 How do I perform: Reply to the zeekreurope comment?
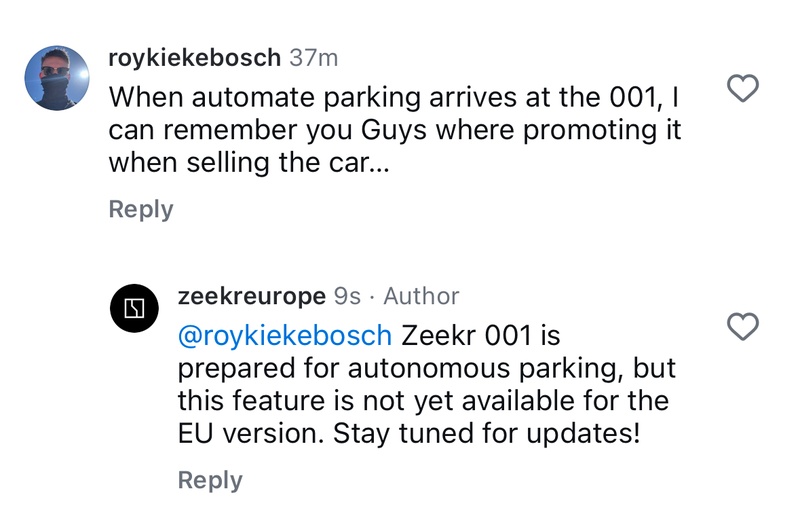click(210, 480)
